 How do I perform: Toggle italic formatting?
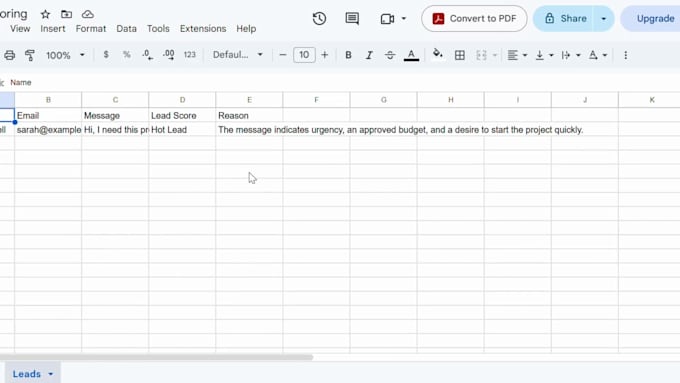tap(369, 55)
